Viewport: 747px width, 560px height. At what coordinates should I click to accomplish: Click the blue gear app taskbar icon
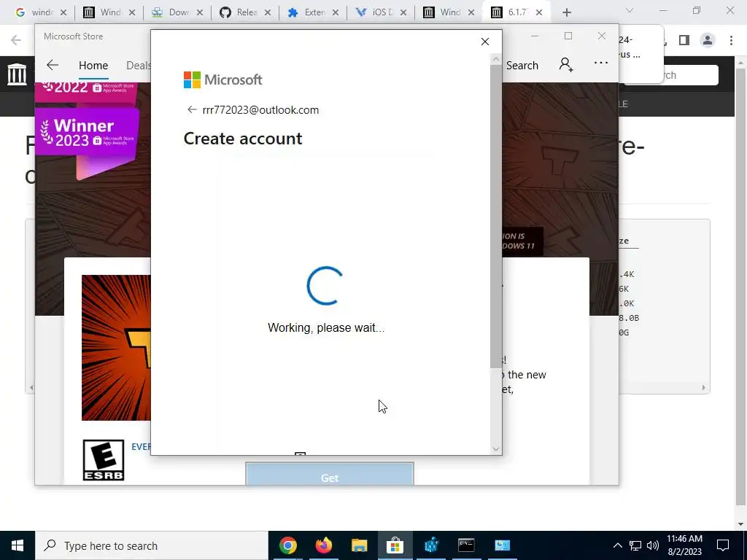[x=431, y=545]
